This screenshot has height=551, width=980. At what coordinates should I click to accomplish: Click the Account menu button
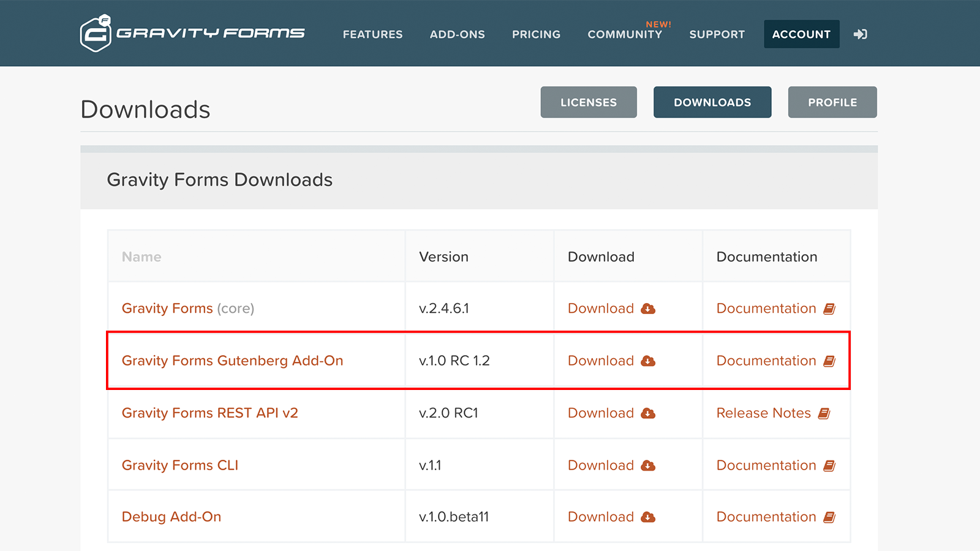coord(802,34)
